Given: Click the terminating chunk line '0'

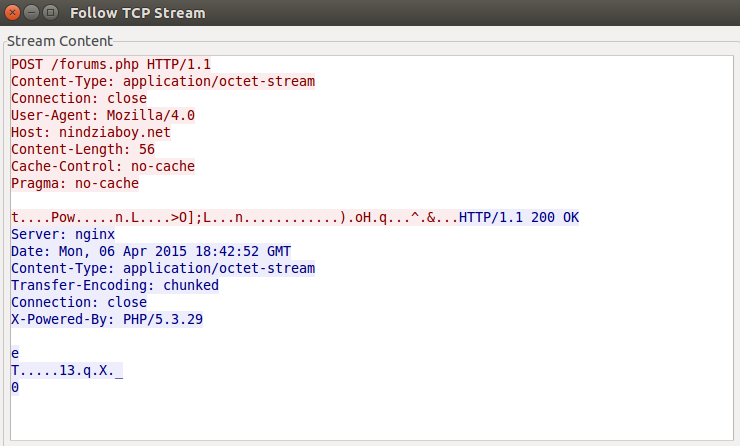Looking at the screenshot, I should 15,388.
